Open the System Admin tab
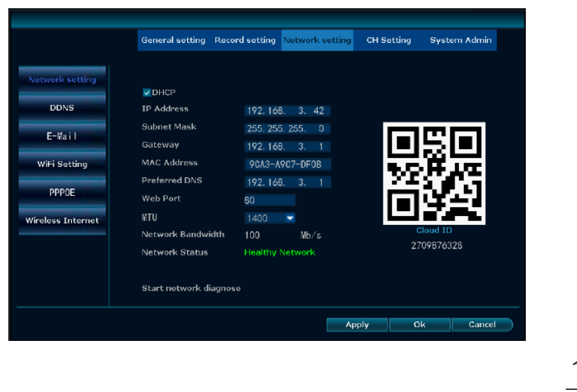Screen dimensions: 577x392 (461, 40)
